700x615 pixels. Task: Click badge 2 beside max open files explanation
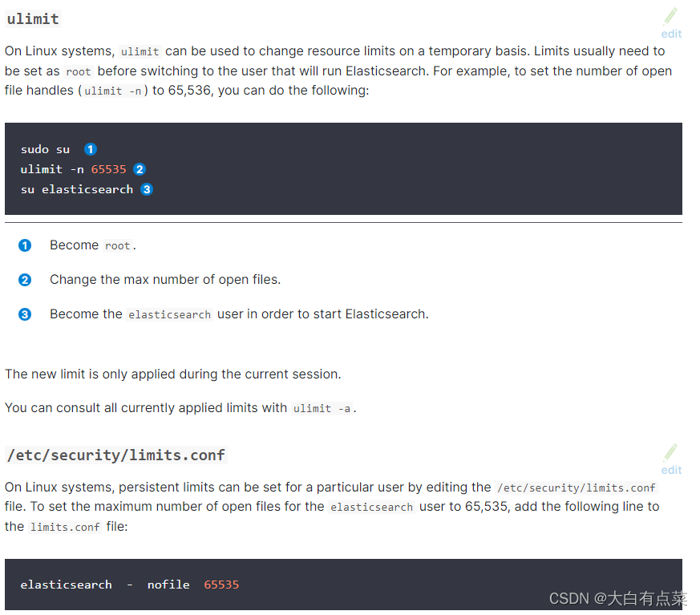25,280
